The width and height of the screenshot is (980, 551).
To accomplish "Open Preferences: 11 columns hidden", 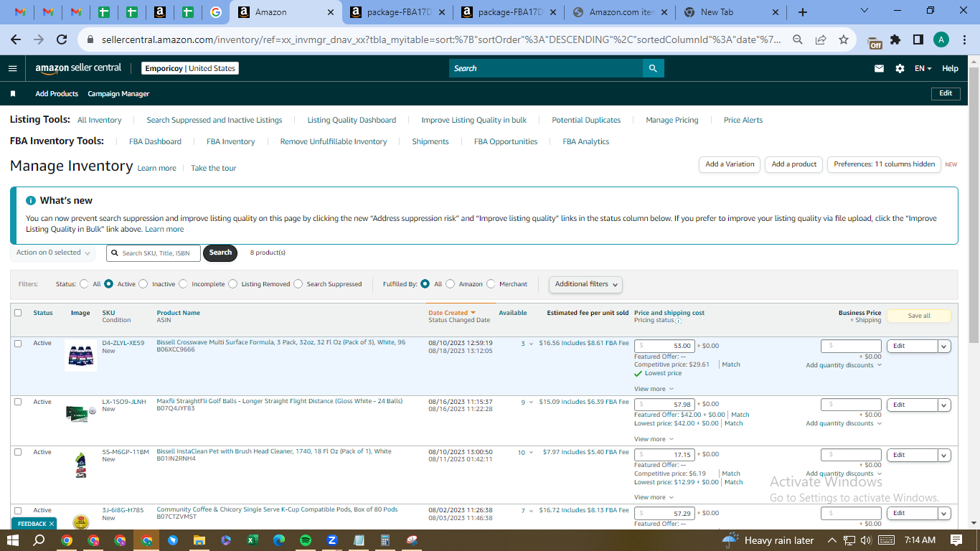I will (x=885, y=164).
